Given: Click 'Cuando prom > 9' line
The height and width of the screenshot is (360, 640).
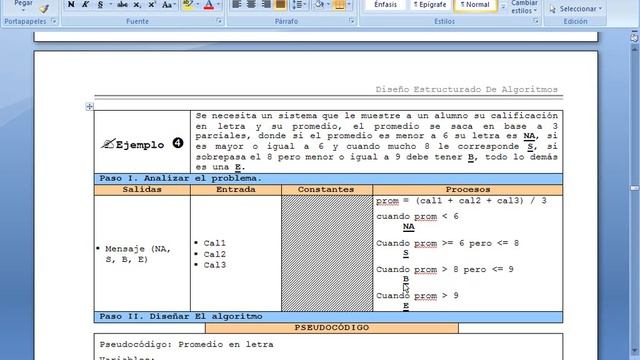Looking at the screenshot, I should [417, 296].
